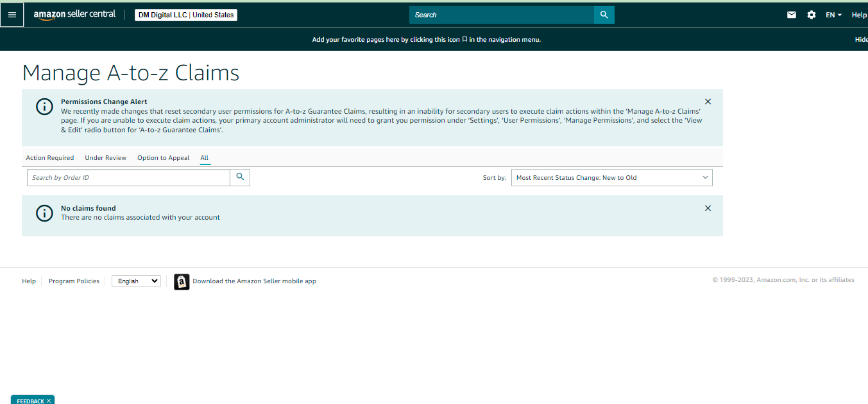This screenshot has width=868, height=404.
Task: Switch to the Action Required tab
Action: (x=50, y=157)
